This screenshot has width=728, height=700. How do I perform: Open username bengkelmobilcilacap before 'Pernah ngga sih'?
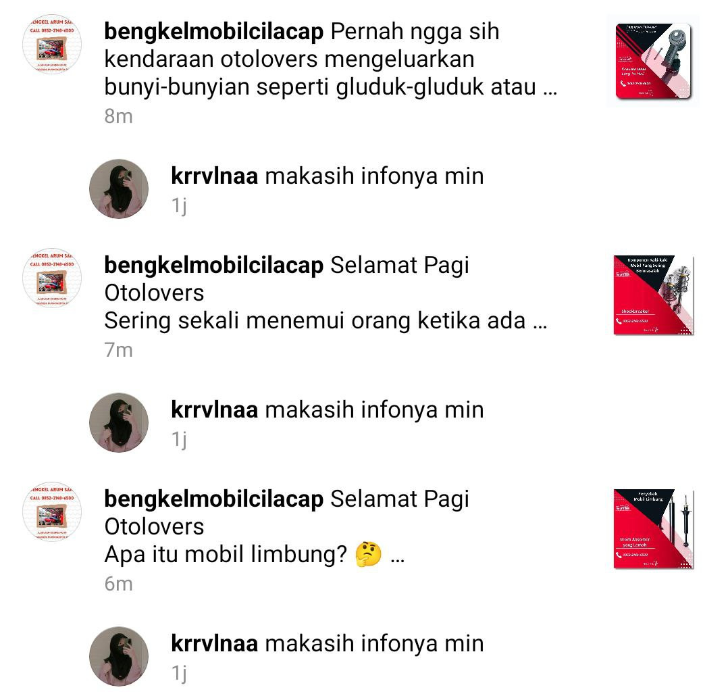pyautogui.click(x=213, y=32)
